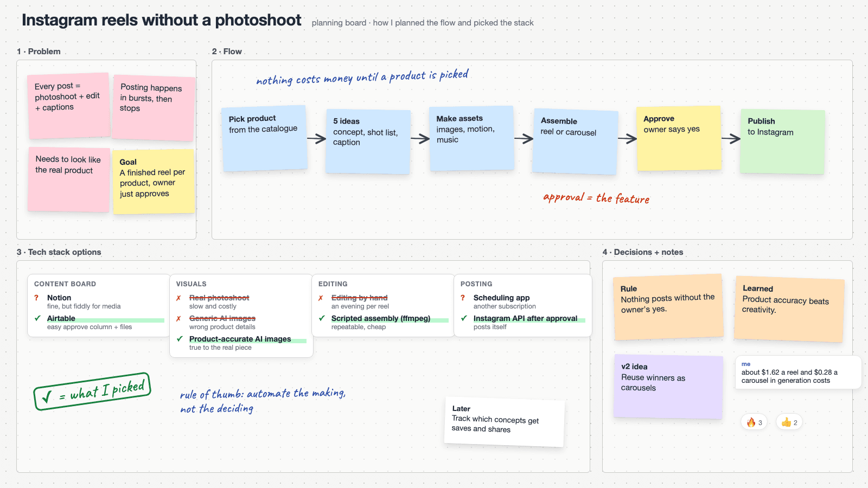Select the purple v2 idea note

point(668,387)
